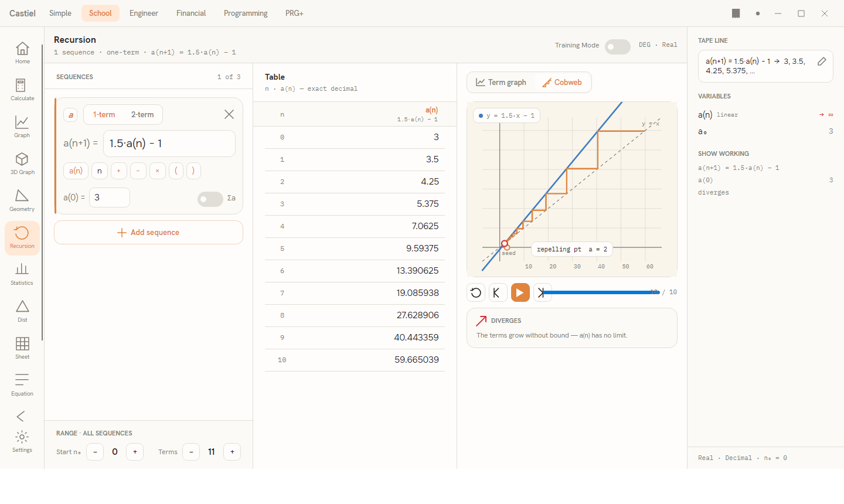Open the Home sidebar page
The width and height of the screenshot is (844, 504).
22,53
